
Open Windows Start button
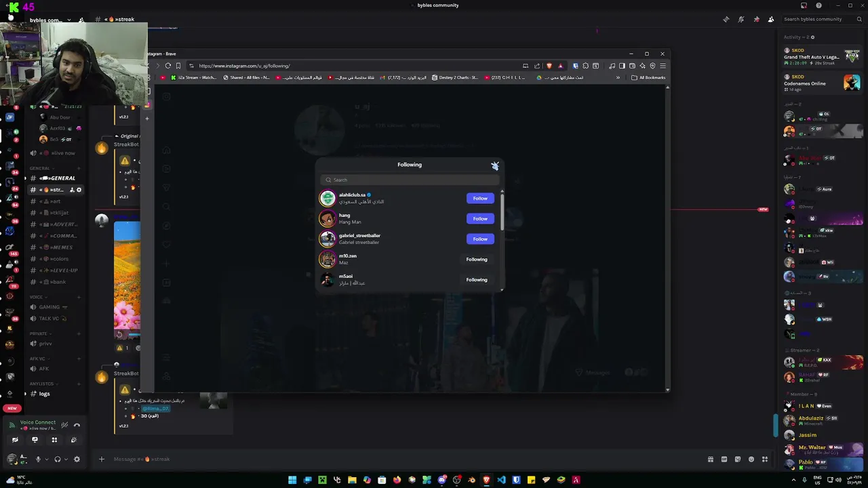click(x=292, y=480)
